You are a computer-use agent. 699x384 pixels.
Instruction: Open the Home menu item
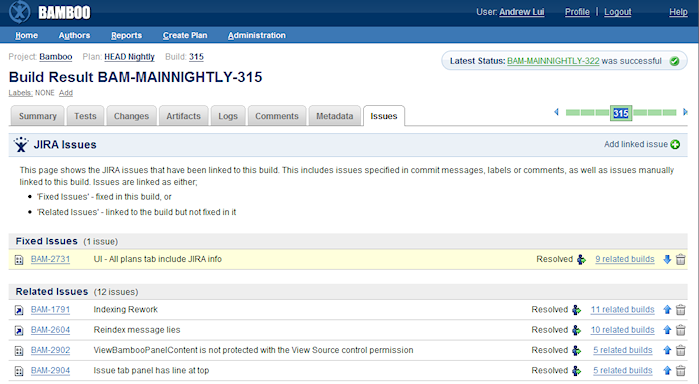26,35
